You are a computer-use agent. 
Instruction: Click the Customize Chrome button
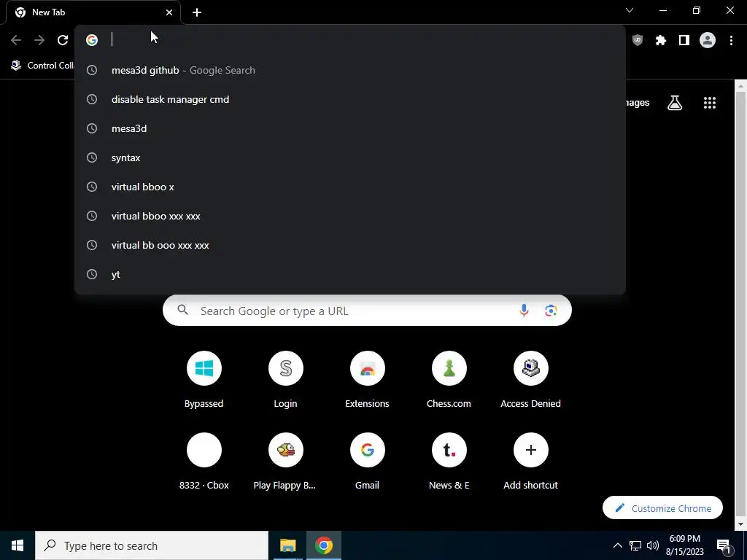point(662,508)
